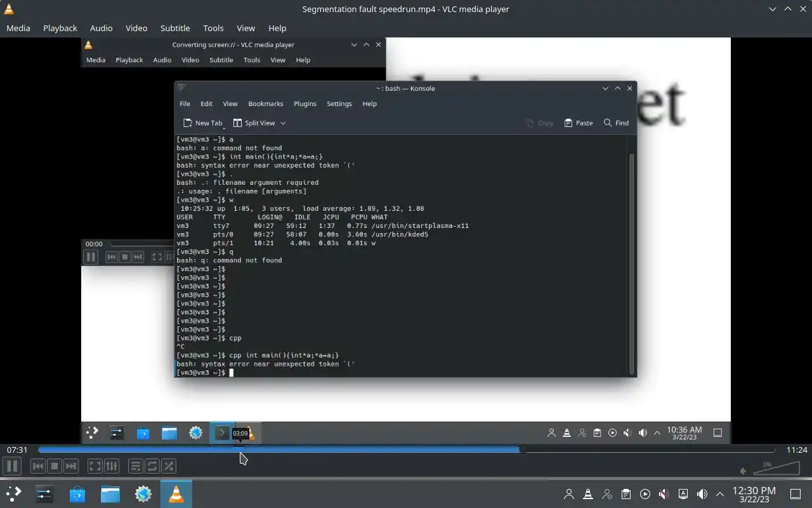This screenshot has height=508, width=812.
Task: Expand Split View dropdown arrow in Konsole
Action: click(x=283, y=123)
